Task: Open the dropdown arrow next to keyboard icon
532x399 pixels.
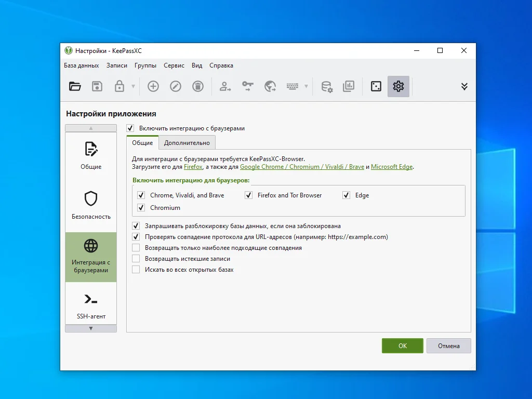Action: 306,87
